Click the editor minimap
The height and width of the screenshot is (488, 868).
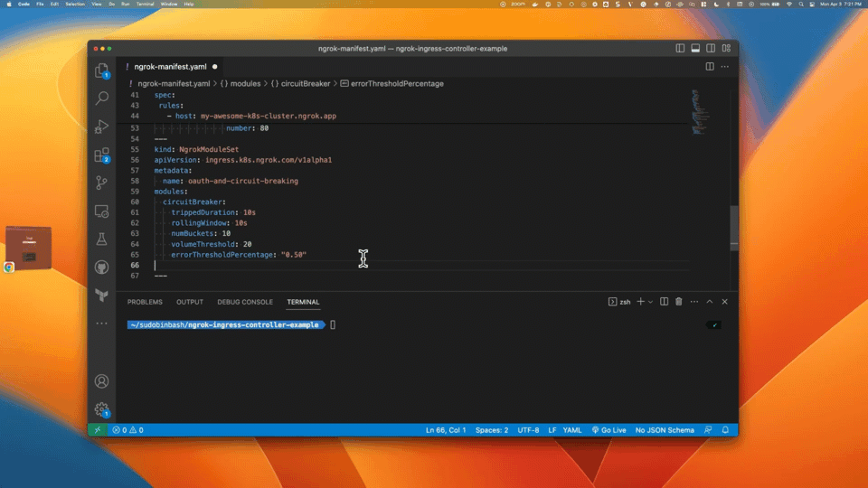[700, 112]
